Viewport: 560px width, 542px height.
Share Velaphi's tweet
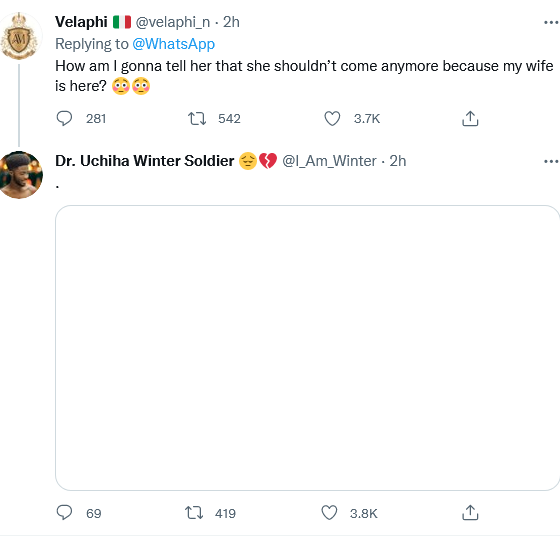tap(470, 119)
